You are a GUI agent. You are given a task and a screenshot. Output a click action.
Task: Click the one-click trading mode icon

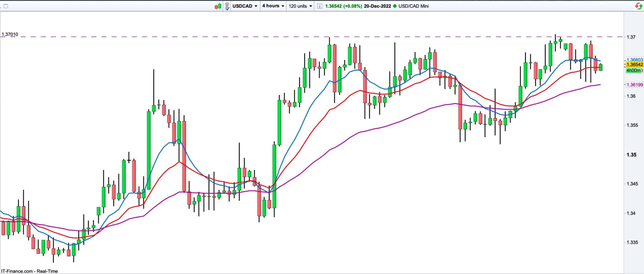click(227, 6)
